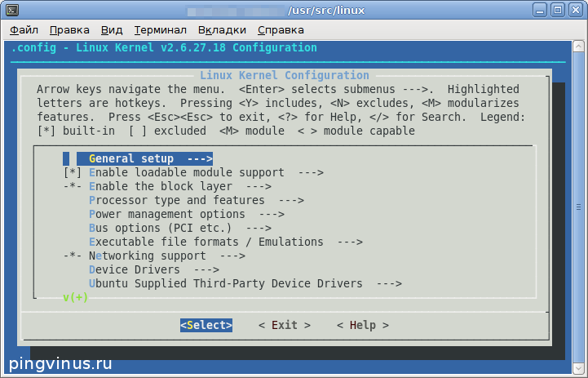Maximize the terminal window

coord(558,10)
